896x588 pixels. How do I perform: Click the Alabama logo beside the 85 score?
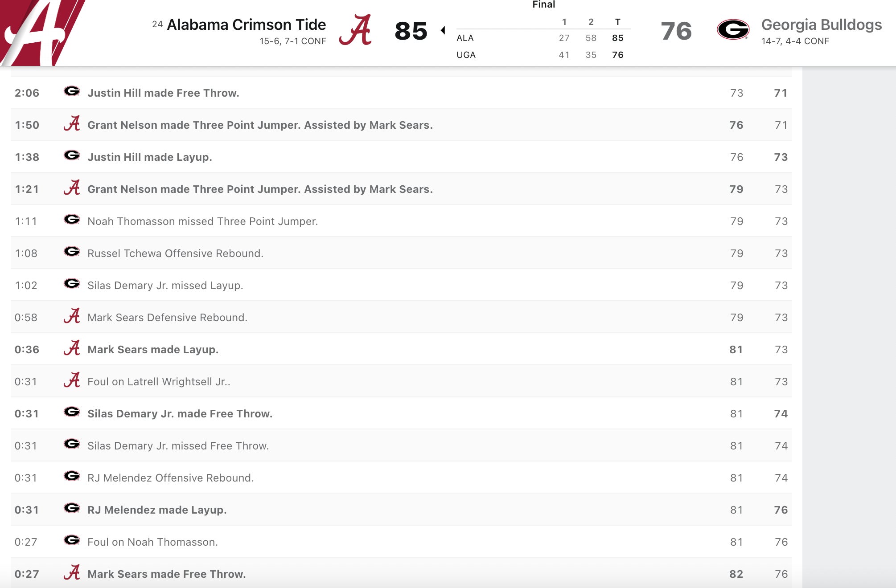(x=355, y=30)
